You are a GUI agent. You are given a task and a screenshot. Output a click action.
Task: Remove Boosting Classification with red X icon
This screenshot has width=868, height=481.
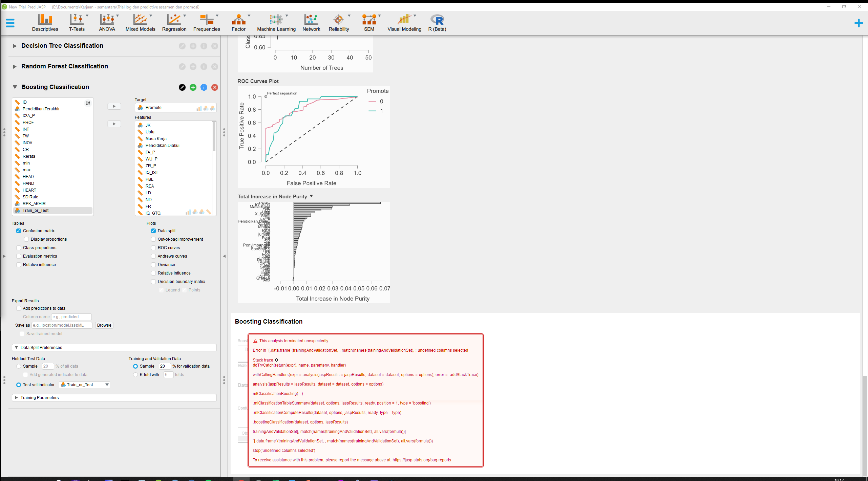pyautogui.click(x=215, y=87)
